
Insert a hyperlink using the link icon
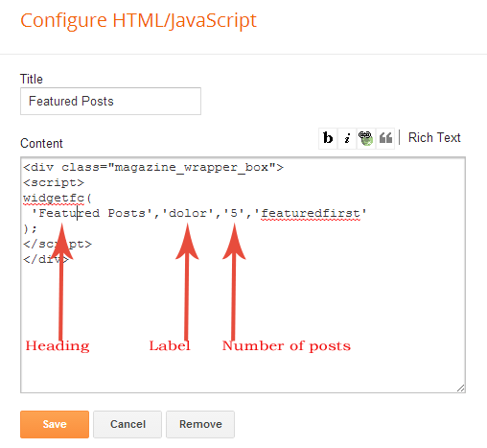tap(366, 138)
